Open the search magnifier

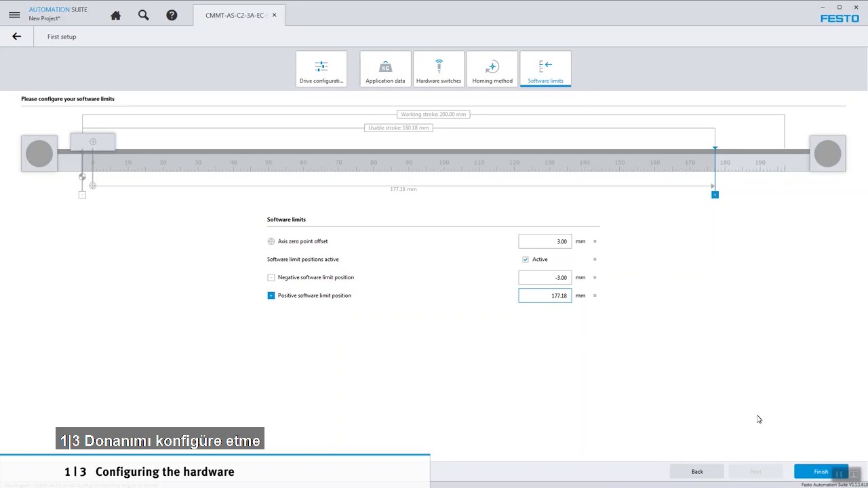click(144, 15)
